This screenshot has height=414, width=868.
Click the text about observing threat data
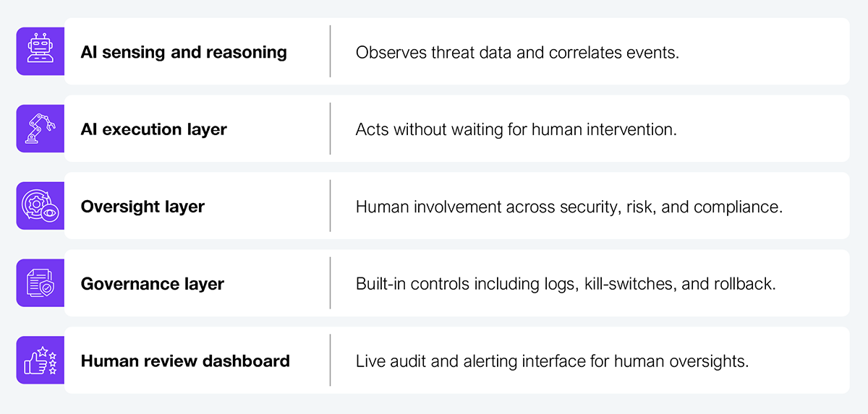pos(517,53)
